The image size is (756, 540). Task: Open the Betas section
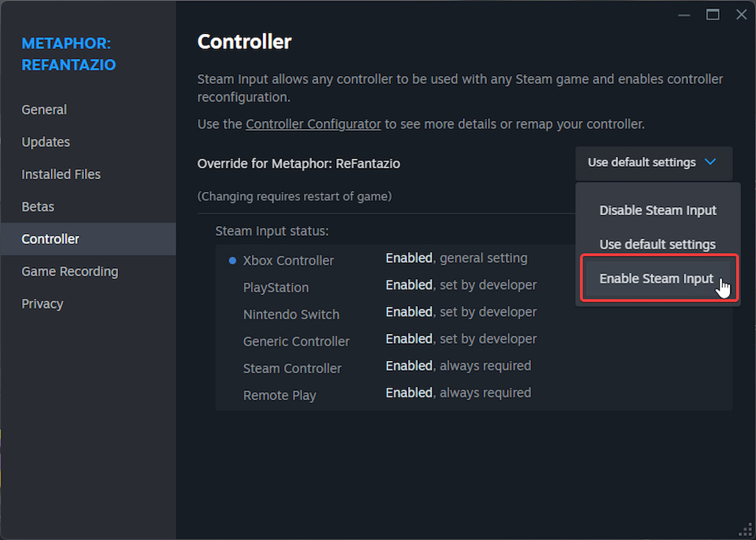point(38,206)
